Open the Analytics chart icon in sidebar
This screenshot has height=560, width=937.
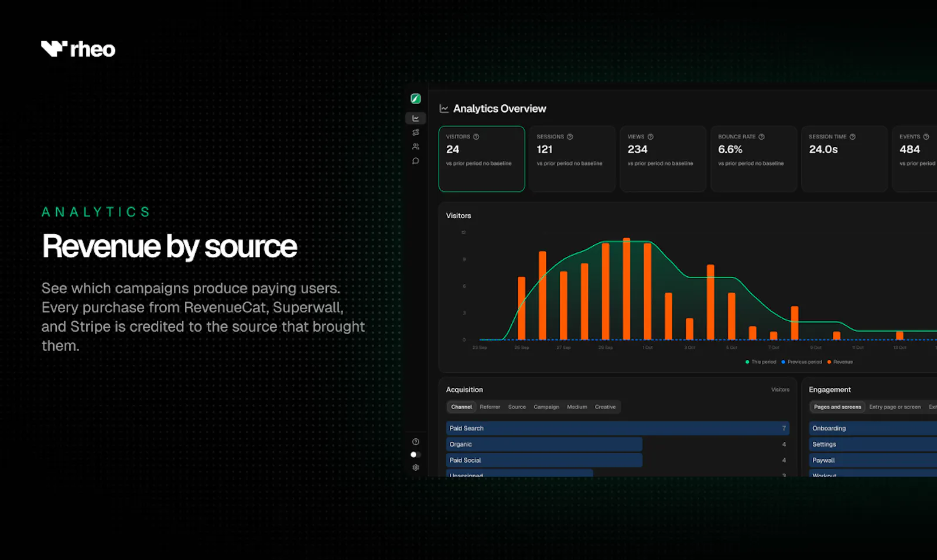coord(416,118)
